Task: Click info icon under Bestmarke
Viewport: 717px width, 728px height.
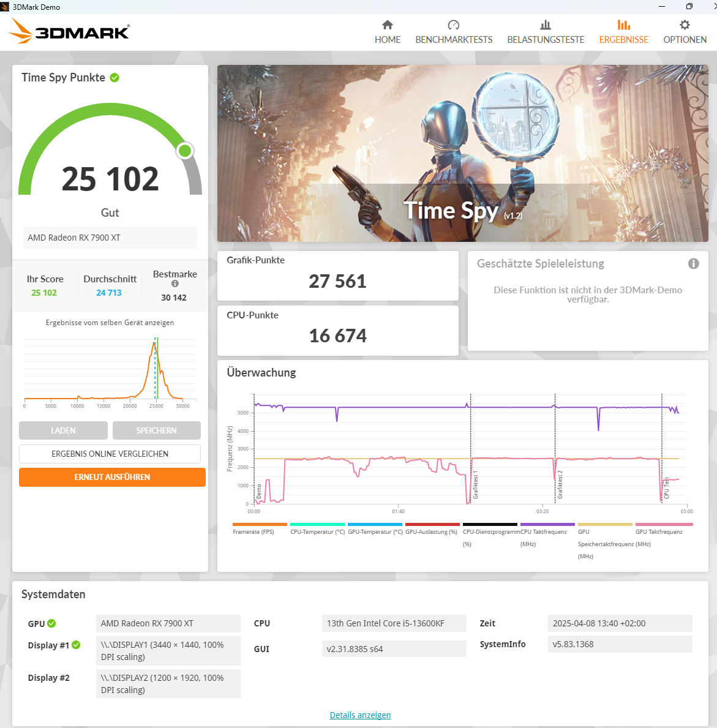Action: click(x=175, y=283)
